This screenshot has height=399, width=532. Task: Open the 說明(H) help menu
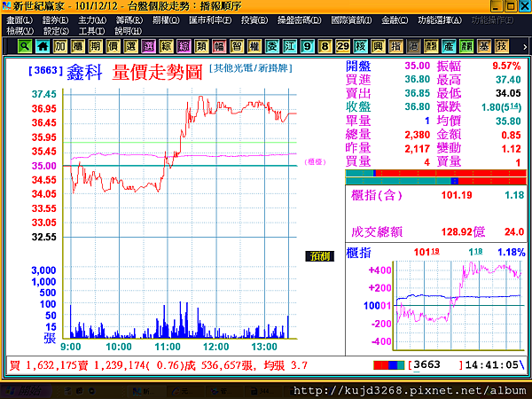[x=128, y=31]
